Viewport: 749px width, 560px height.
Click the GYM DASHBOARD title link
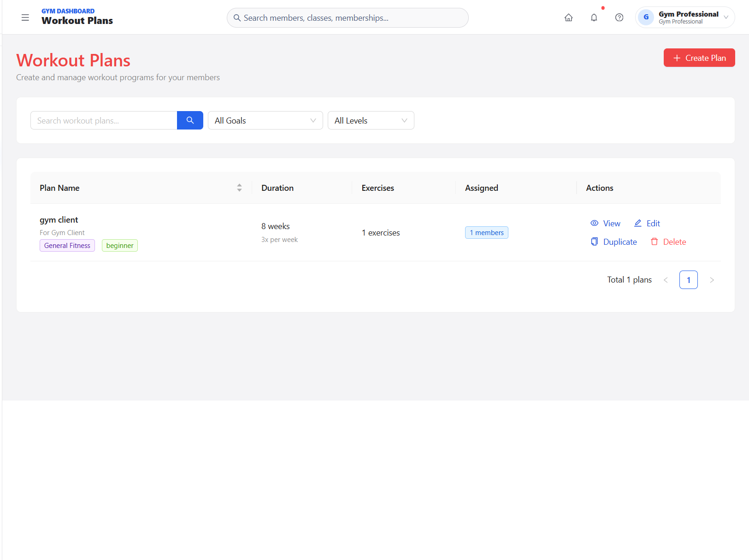click(68, 11)
